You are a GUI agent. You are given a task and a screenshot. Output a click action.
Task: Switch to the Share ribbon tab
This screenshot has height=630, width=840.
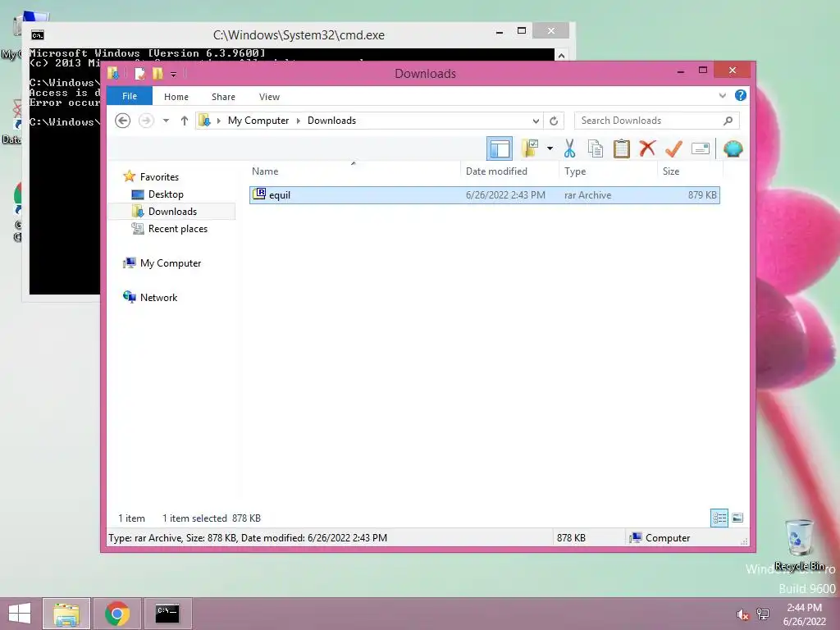(223, 97)
